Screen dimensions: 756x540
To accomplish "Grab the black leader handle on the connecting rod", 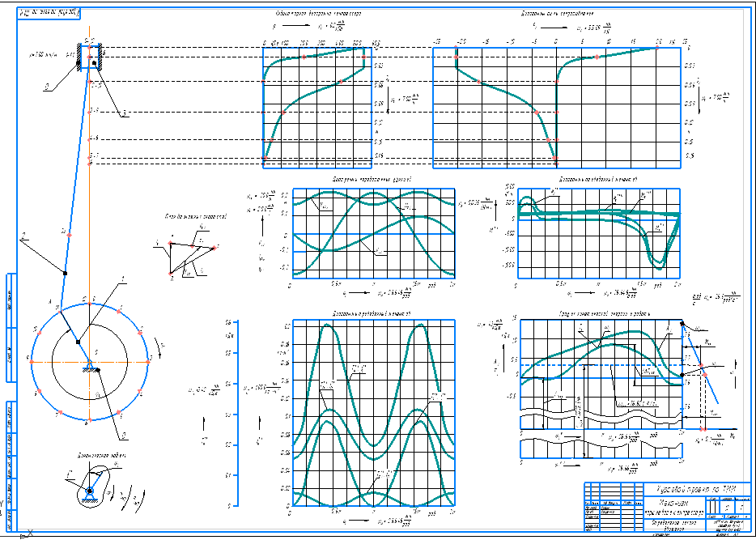I will click(x=65, y=274).
